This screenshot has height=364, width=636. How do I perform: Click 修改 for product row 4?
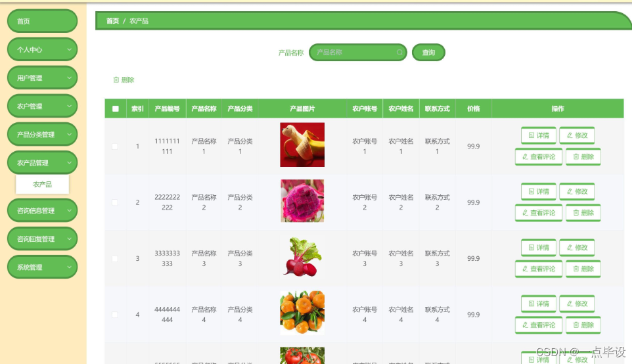coord(577,304)
